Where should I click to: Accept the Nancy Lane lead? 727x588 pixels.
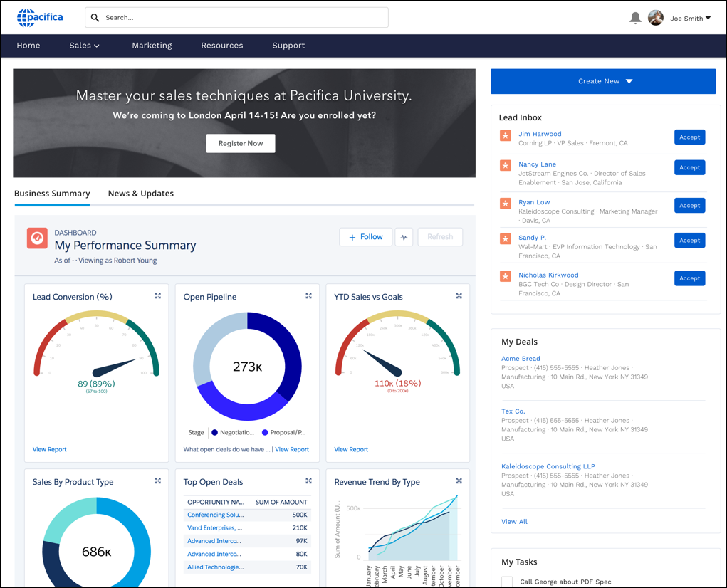[x=689, y=167]
